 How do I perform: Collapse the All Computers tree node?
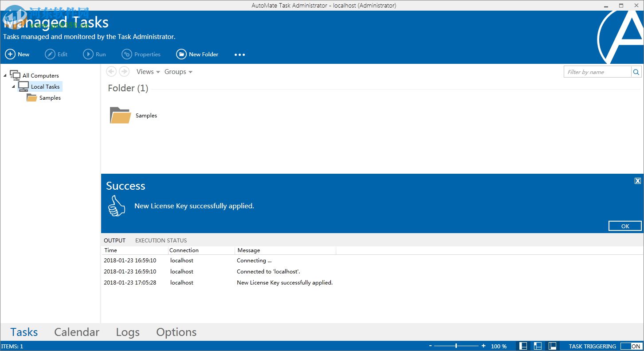[x=5, y=75]
